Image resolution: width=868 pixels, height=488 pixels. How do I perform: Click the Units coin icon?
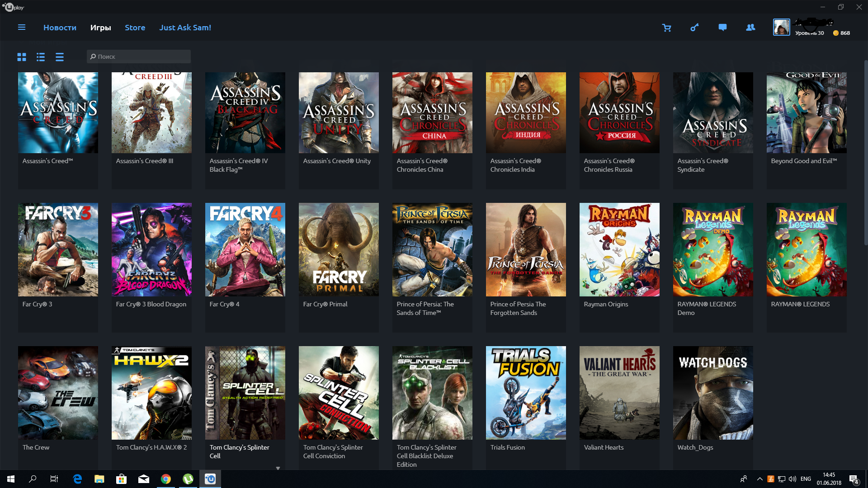[x=836, y=33]
